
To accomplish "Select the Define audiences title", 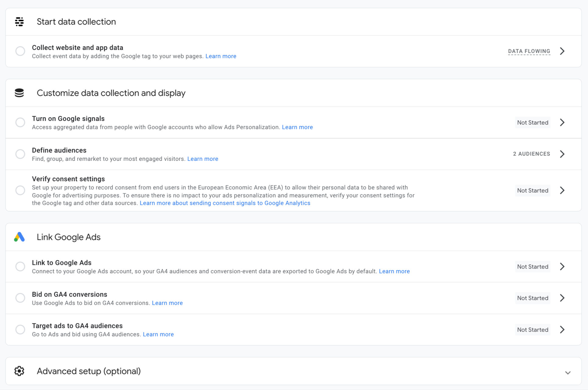I will [x=59, y=150].
